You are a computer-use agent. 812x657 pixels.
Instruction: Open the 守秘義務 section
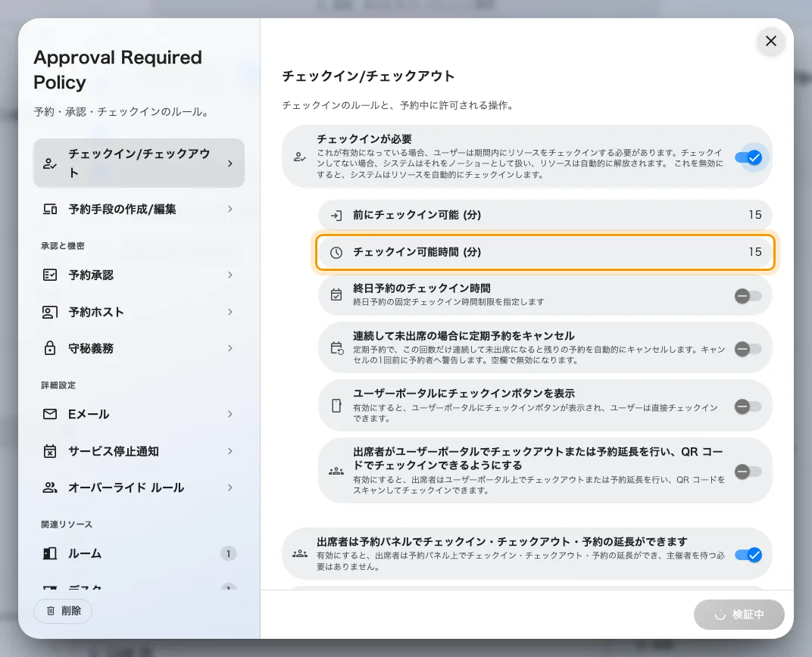click(x=139, y=348)
